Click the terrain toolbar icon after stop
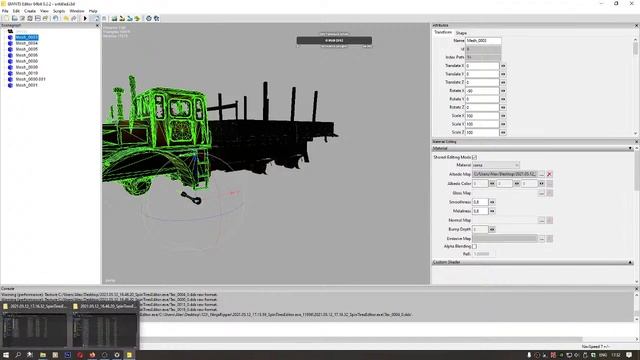 pyautogui.click(x=114, y=18)
